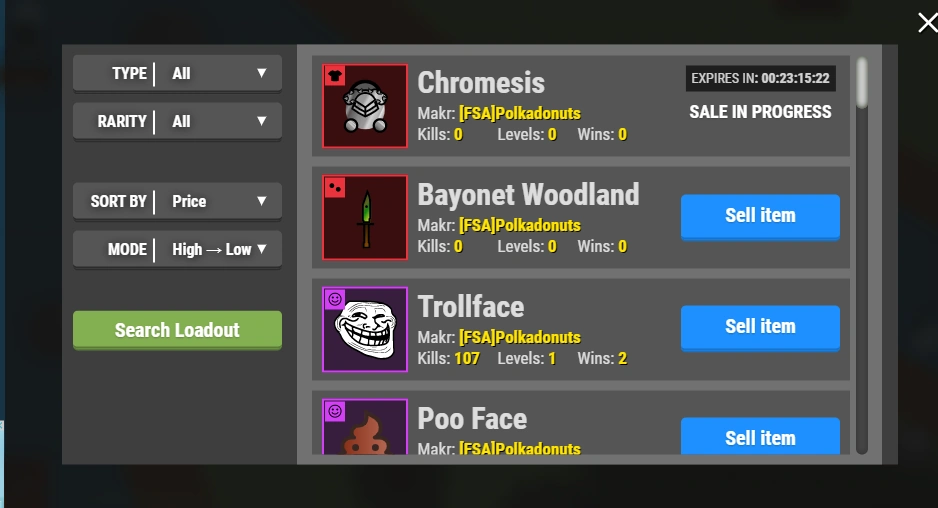Image resolution: width=938 pixels, height=508 pixels.
Task: Click the purple smiley badge on Poo Face
Action: (x=335, y=411)
